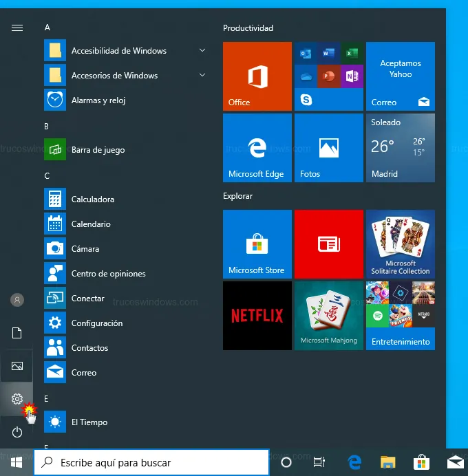Open Task View from the taskbar
The width and height of the screenshot is (468, 476).
tap(319, 462)
